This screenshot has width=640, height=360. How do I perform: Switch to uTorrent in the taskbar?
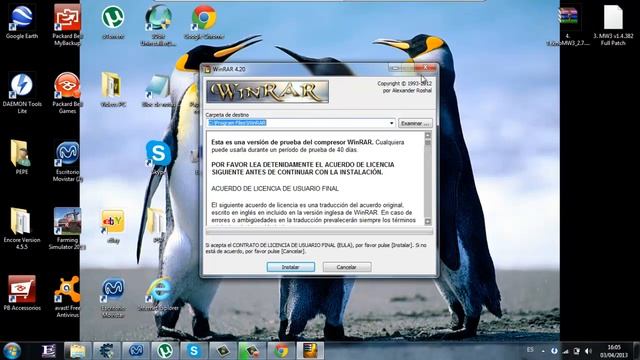(165, 351)
